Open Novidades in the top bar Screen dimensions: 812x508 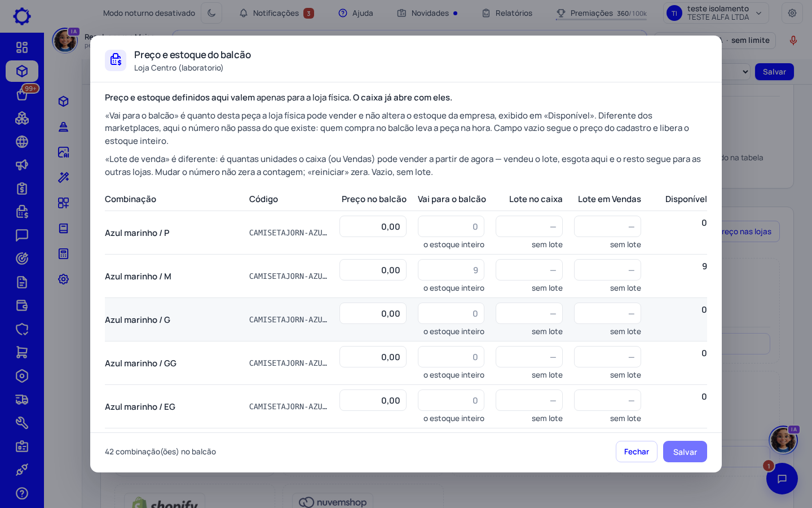tap(427, 13)
